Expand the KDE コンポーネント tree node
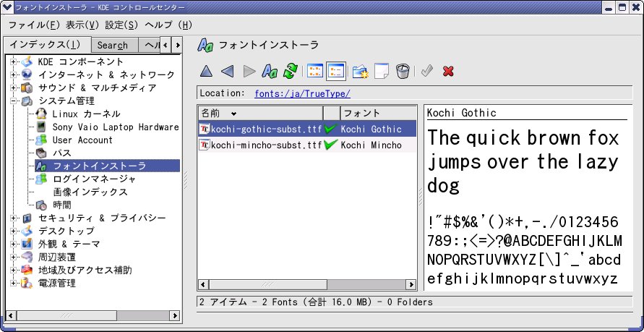644x332 pixels. 14,61
